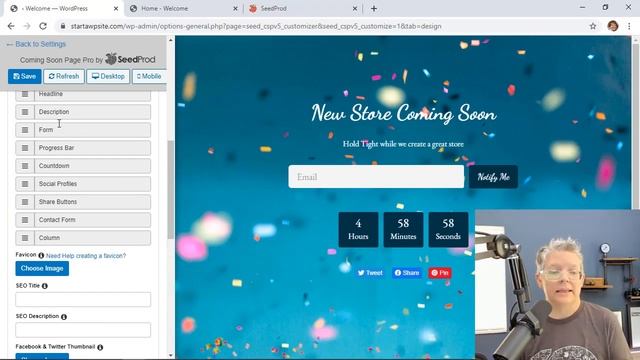
Task: Click the Favicon info icon
Action: point(41,256)
